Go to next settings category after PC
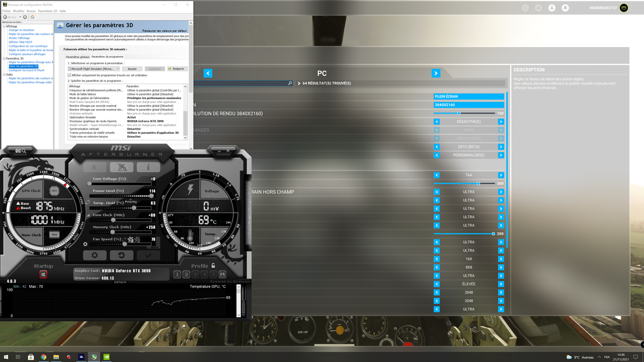The height and width of the screenshot is (362, 644). (436, 73)
